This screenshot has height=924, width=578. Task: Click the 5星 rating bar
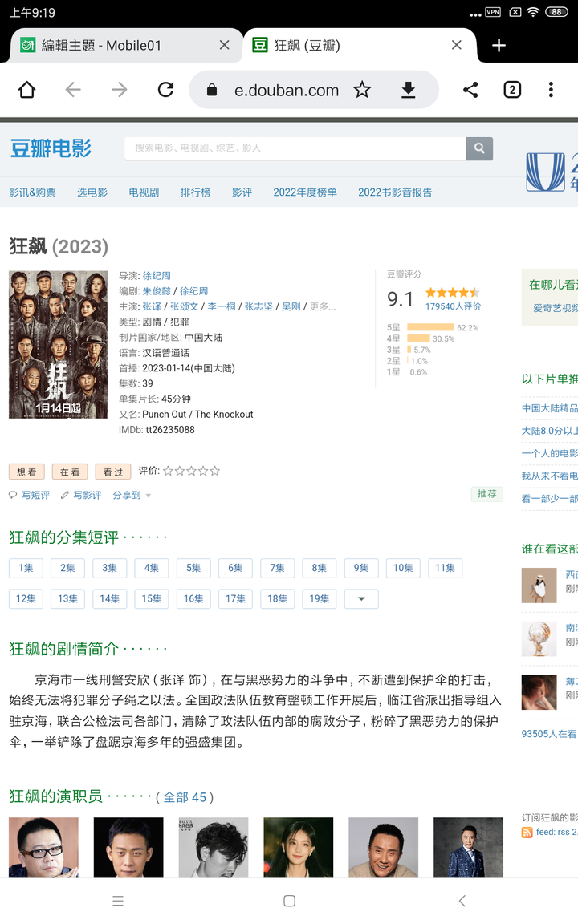point(430,327)
